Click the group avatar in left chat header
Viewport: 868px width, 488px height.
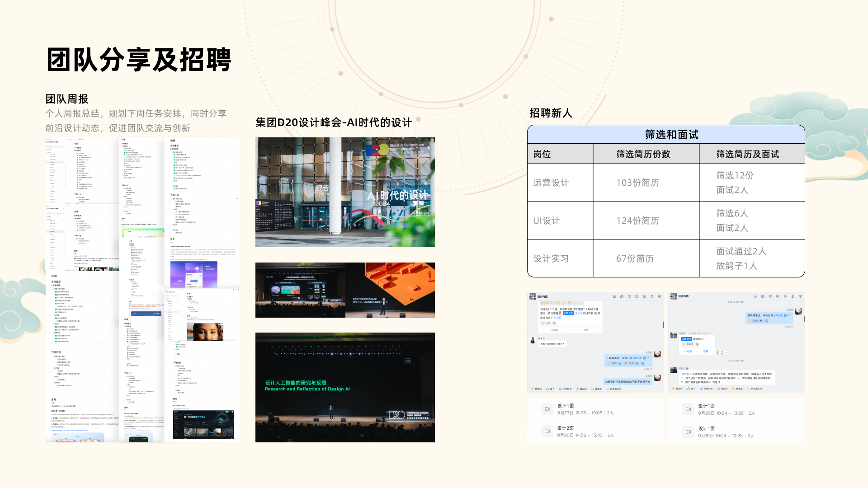[x=533, y=296]
